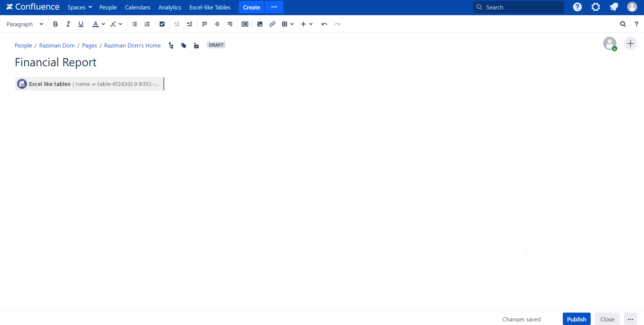This screenshot has height=325, width=644.
Task: Open the Excel-like Tables menu
Action: coord(210,7)
